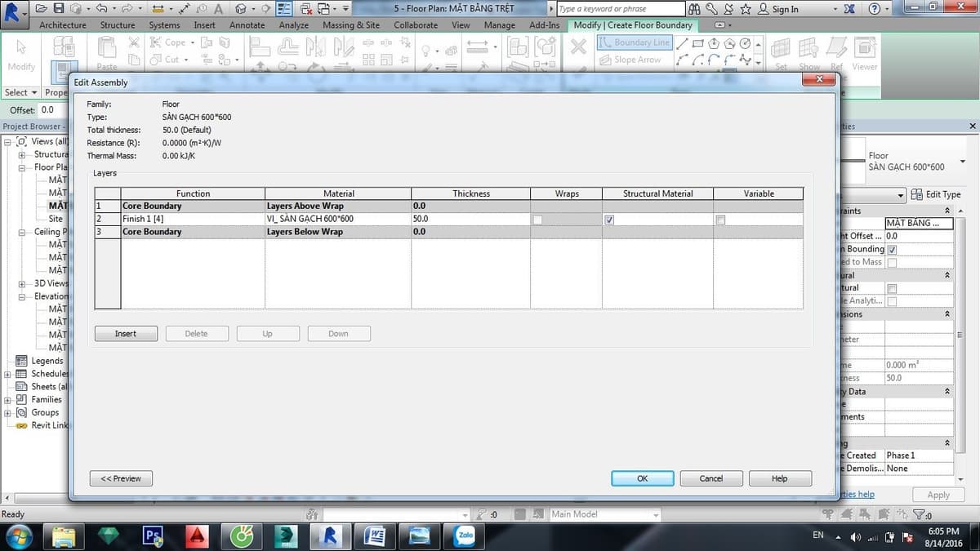Click the Project Browser horizontal scrollbar left arrow
Image resolution: width=980 pixels, height=551 pixels.
coord(7,498)
